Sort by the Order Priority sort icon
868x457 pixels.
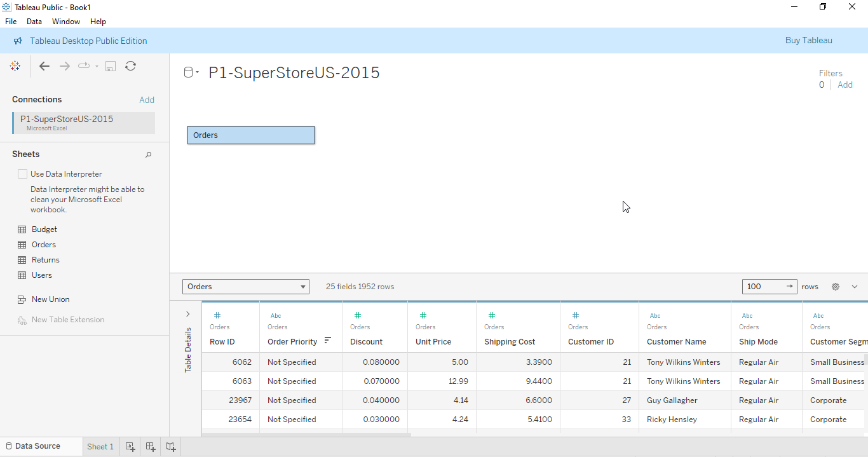pyautogui.click(x=328, y=341)
